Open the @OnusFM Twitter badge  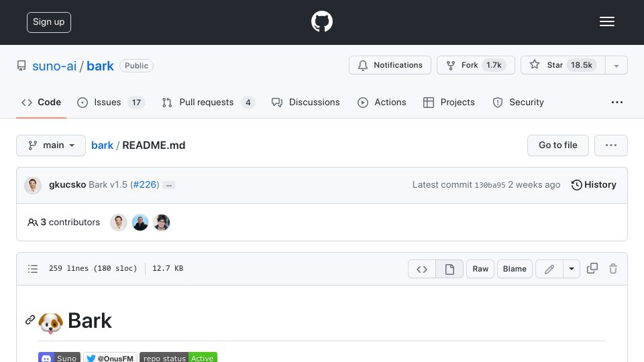click(110, 357)
